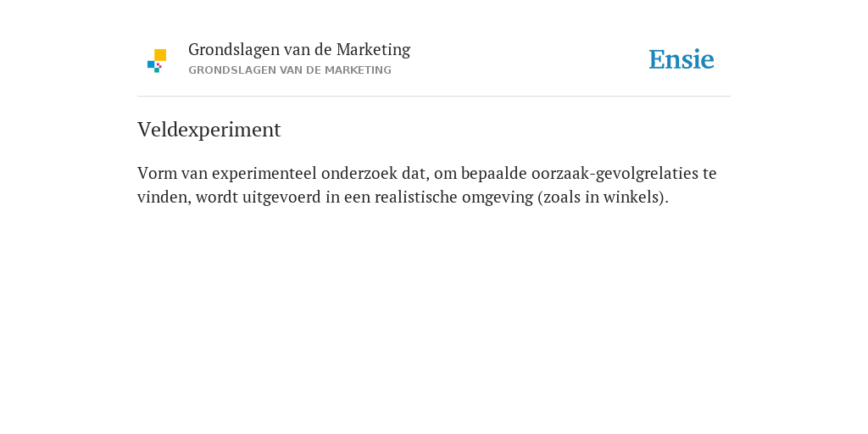Screen dimensions: 868x434
Task: Click the word "uitgevoerd" in the second line
Action: pyautogui.click(x=281, y=198)
